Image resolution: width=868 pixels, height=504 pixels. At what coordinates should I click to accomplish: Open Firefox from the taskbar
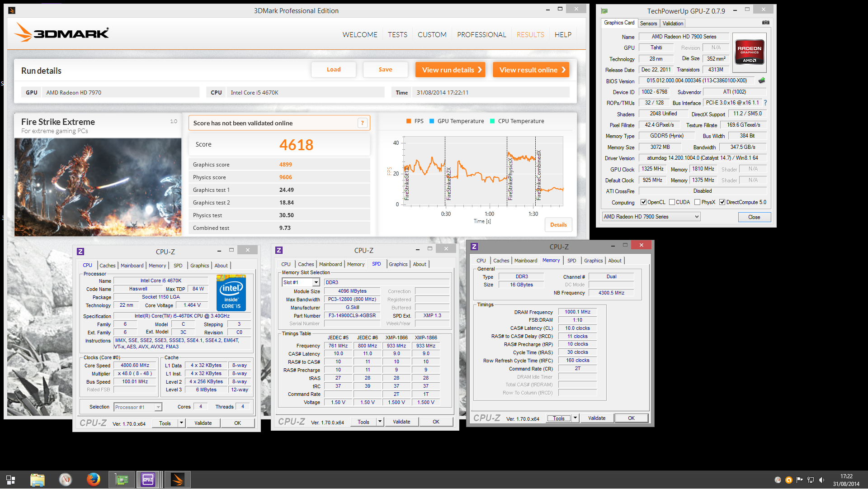click(x=94, y=480)
